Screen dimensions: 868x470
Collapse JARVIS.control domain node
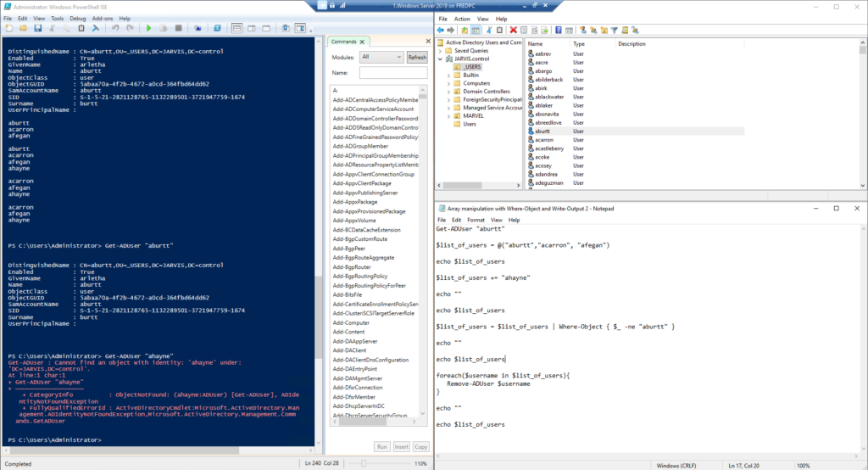(x=441, y=59)
